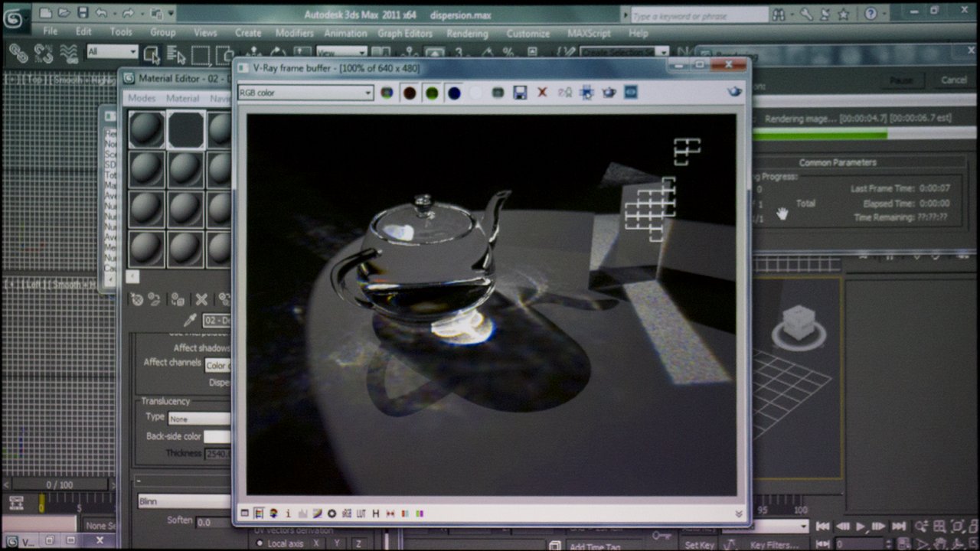The height and width of the screenshot is (551, 980).
Task: Expand frame buffer bottom toolbar chevron
Action: point(739,514)
